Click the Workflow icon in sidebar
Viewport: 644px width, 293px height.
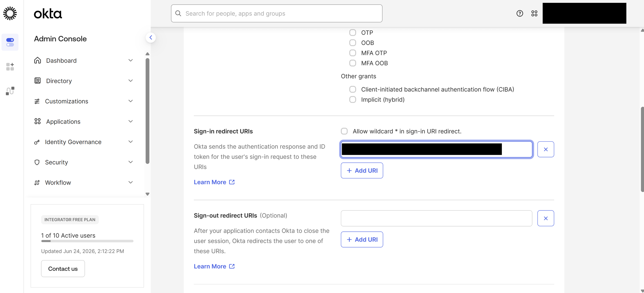tap(37, 183)
